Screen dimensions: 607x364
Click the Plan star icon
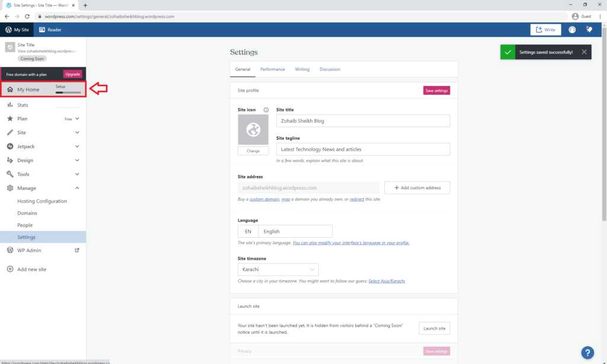click(x=10, y=119)
